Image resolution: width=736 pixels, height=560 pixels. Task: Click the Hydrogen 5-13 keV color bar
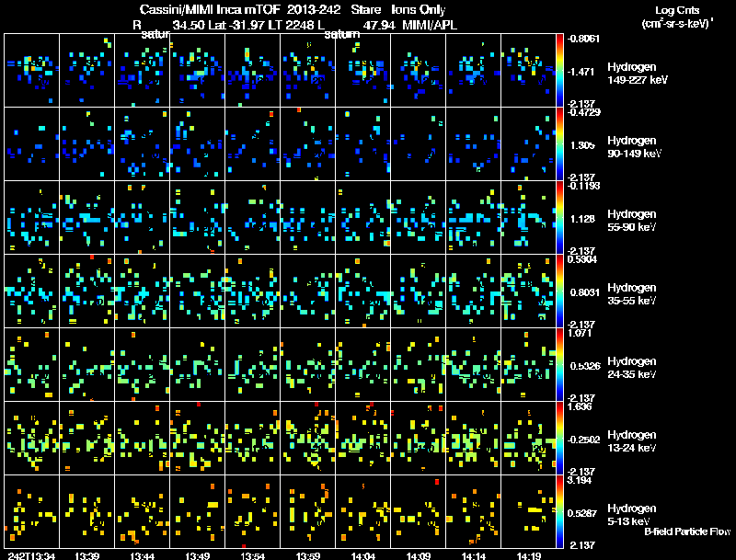tap(559, 511)
